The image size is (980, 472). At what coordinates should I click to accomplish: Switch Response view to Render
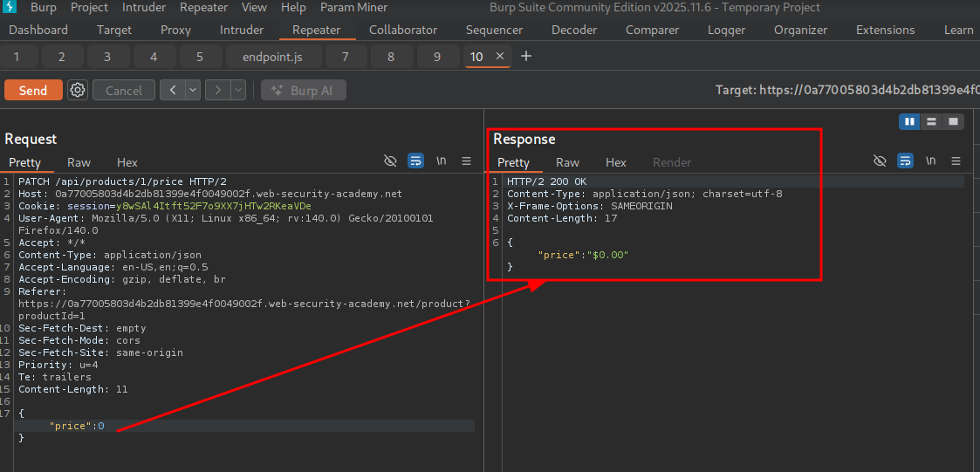point(672,162)
